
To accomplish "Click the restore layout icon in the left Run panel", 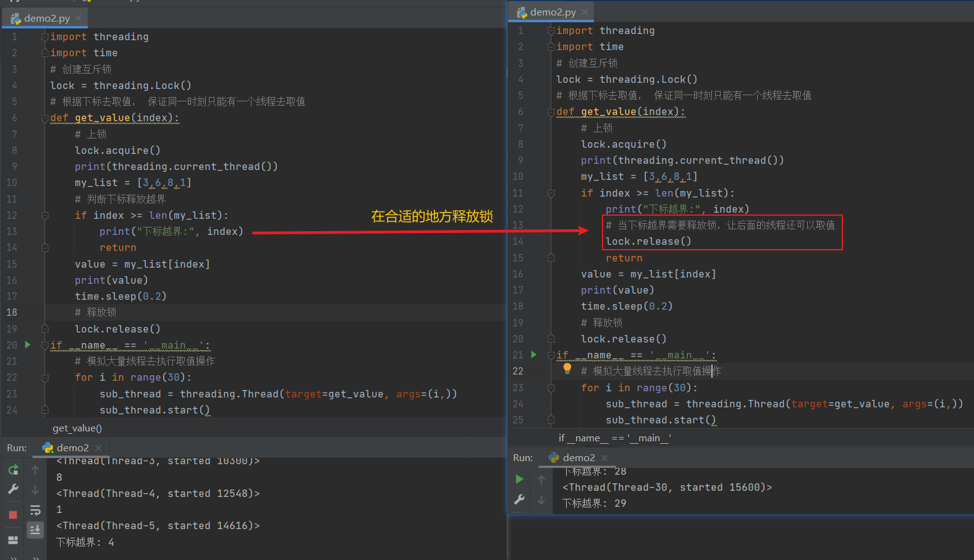I will point(13,540).
